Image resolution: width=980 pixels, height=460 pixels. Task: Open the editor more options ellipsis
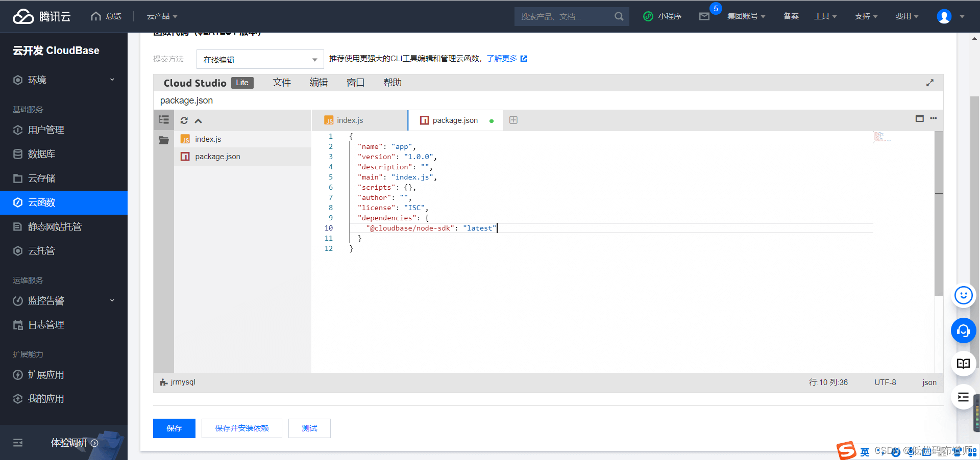pos(934,118)
